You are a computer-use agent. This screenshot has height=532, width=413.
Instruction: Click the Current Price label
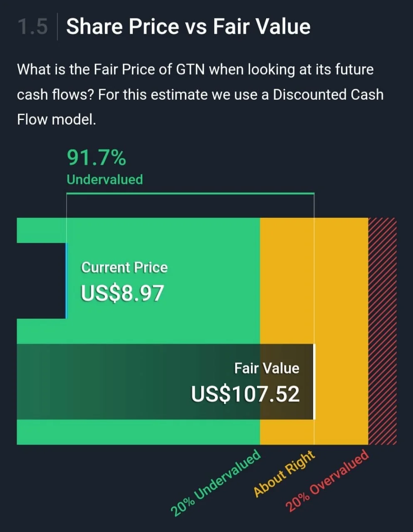point(124,267)
